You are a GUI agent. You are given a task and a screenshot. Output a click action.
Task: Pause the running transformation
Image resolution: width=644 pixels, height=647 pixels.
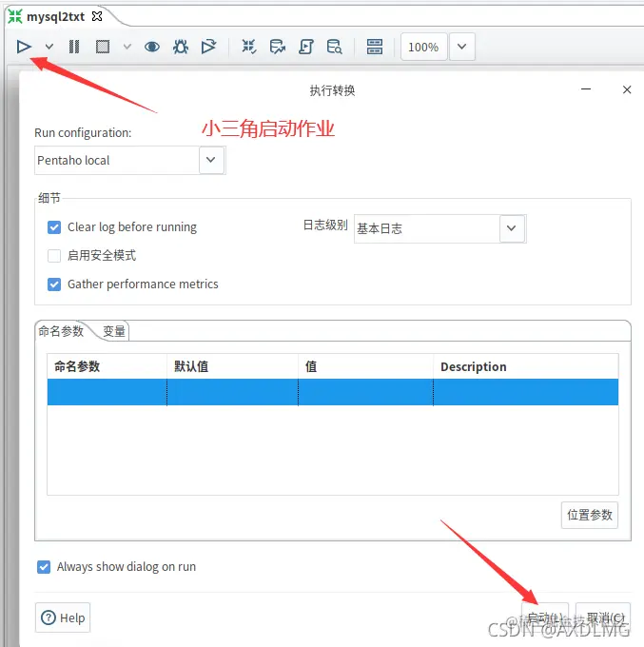click(x=74, y=47)
